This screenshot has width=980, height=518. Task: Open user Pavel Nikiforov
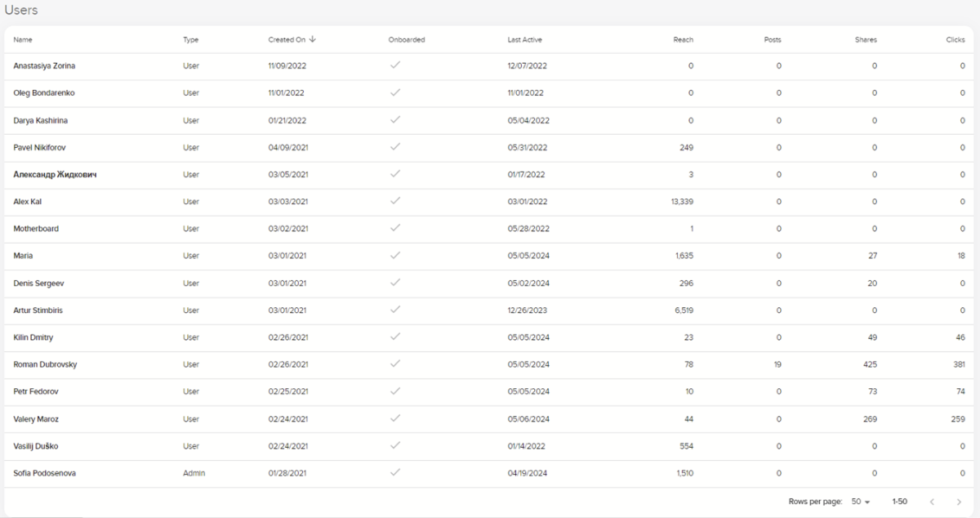(x=40, y=147)
